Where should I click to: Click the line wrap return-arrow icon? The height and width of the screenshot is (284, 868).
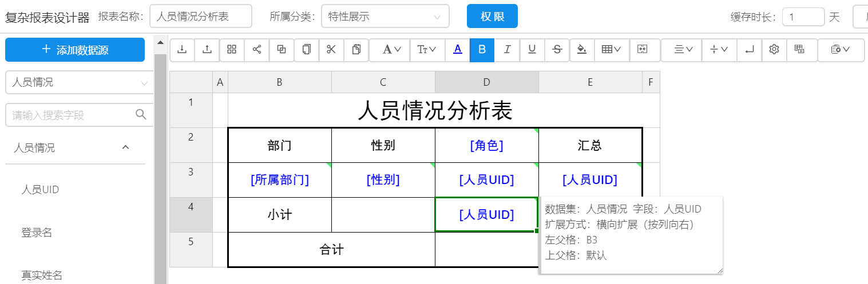[x=750, y=50]
